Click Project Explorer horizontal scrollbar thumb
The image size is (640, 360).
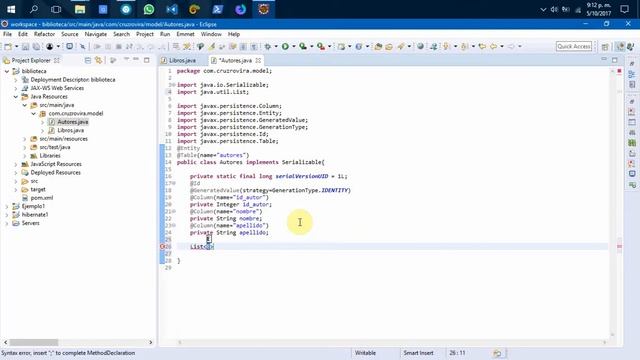tap(34, 342)
